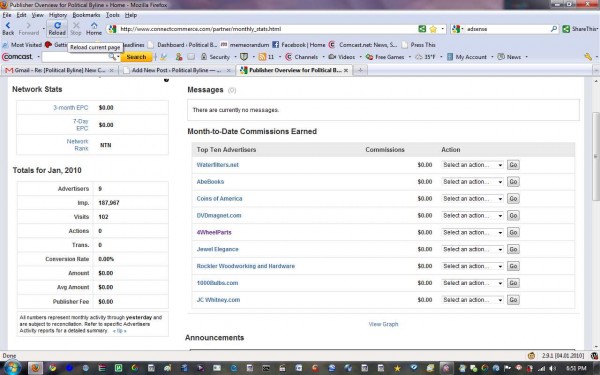This screenshot has width=600, height=375.
Task: Open the Waterfilters.net advertiser link
Action: pyautogui.click(x=217, y=165)
